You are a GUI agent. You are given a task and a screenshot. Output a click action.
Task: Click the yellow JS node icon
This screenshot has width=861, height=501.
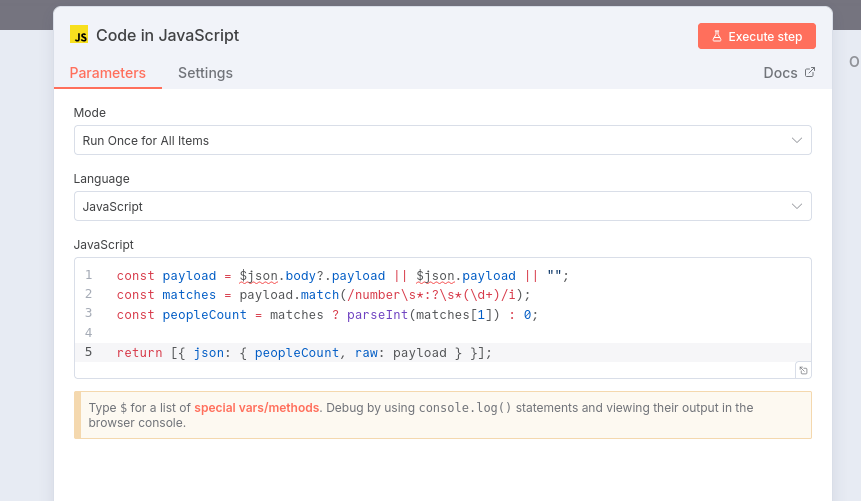(x=79, y=35)
